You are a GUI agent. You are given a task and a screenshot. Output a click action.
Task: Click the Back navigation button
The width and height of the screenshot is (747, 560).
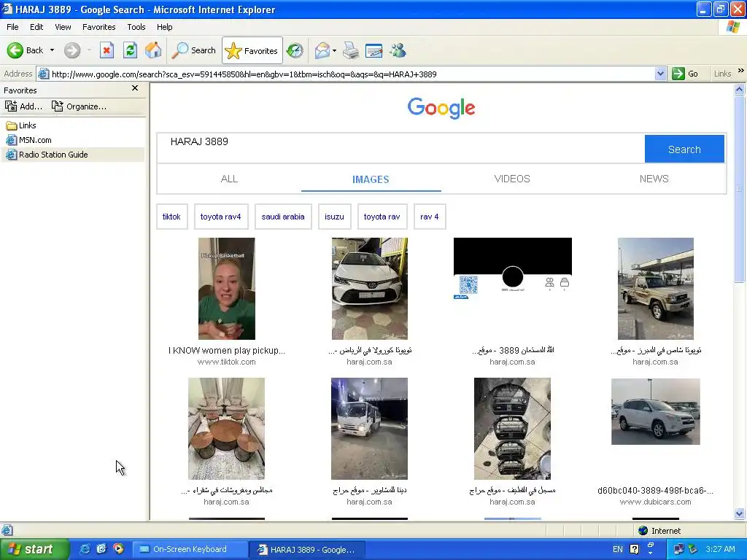[x=25, y=50]
